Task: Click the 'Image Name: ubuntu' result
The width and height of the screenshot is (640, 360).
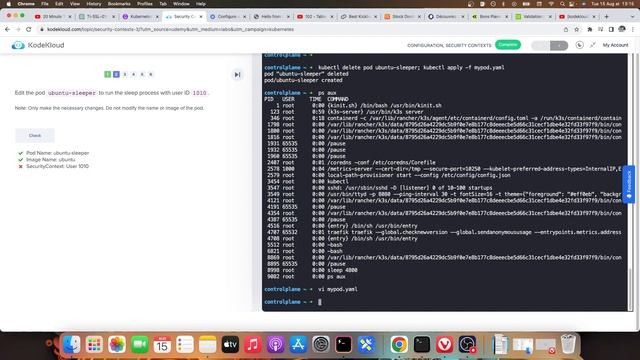Action: tap(50, 160)
